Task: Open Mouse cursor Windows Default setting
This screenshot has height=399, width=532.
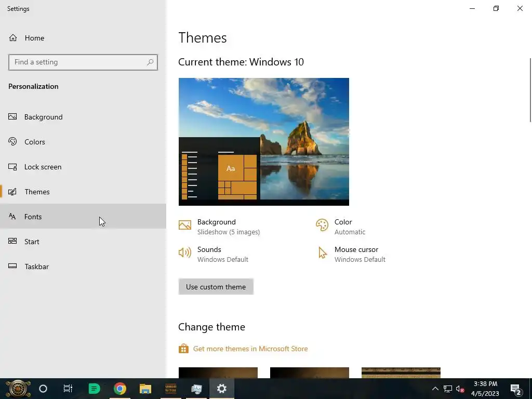Action: [x=351, y=254]
